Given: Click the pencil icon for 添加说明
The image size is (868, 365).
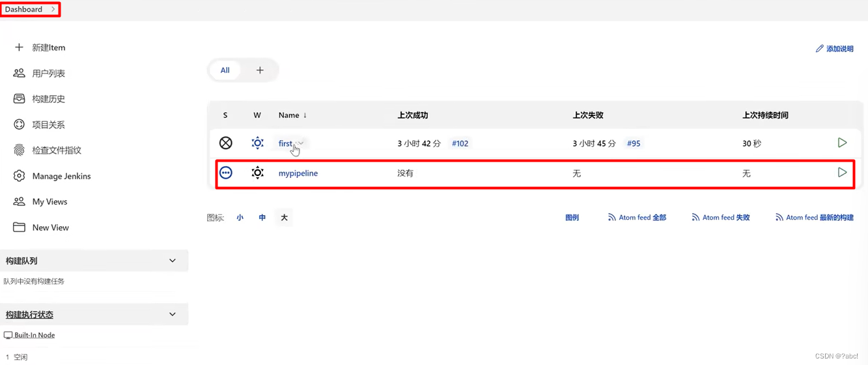Looking at the screenshot, I should coord(819,49).
